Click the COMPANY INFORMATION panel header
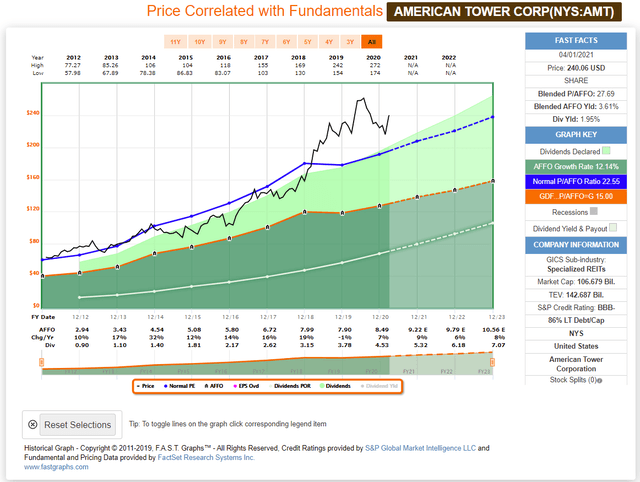The height and width of the screenshot is (482, 640). 576,245
